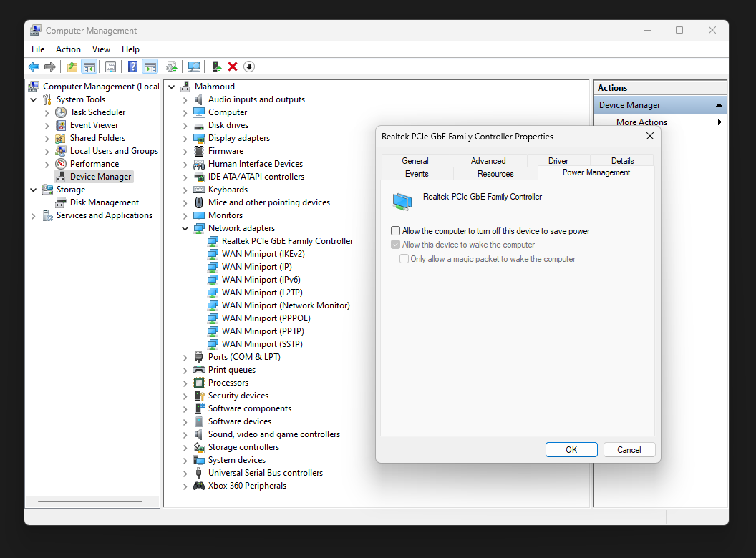Open the Action menu

coord(68,49)
